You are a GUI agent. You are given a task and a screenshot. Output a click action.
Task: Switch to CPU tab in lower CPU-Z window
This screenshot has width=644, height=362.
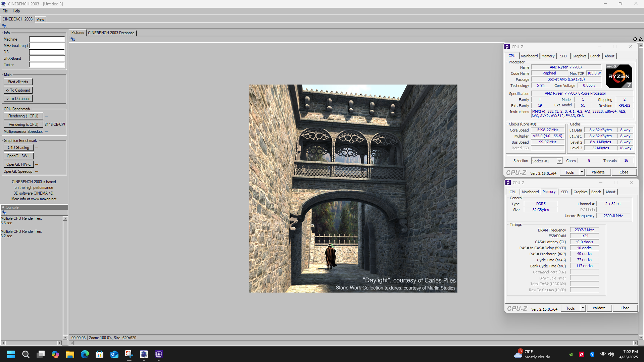(x=513, y=192)
